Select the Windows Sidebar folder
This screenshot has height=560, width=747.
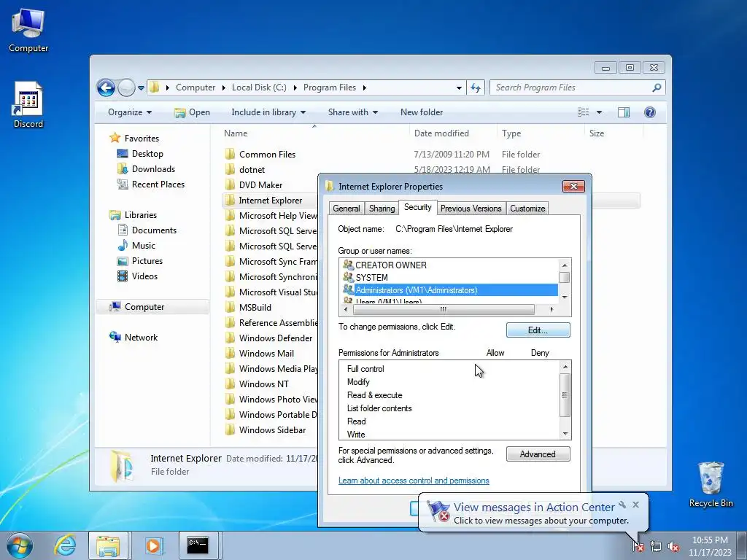[272, 430]
